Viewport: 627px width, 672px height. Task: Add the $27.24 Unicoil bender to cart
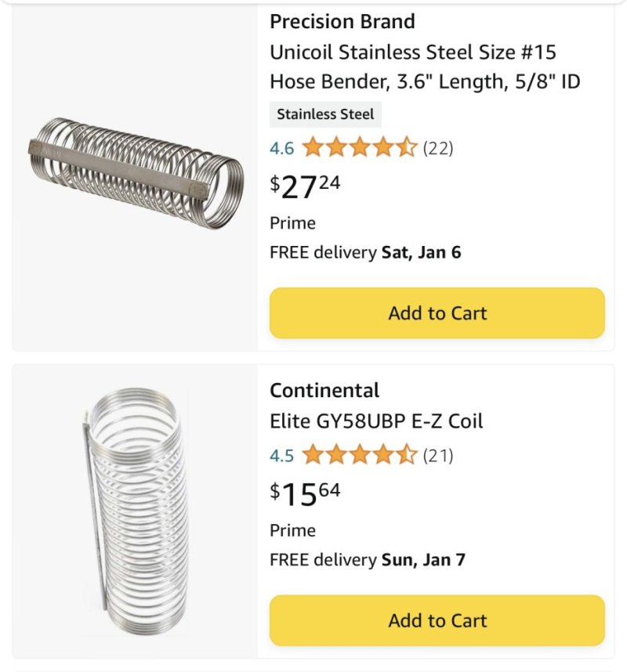point(437,313)
